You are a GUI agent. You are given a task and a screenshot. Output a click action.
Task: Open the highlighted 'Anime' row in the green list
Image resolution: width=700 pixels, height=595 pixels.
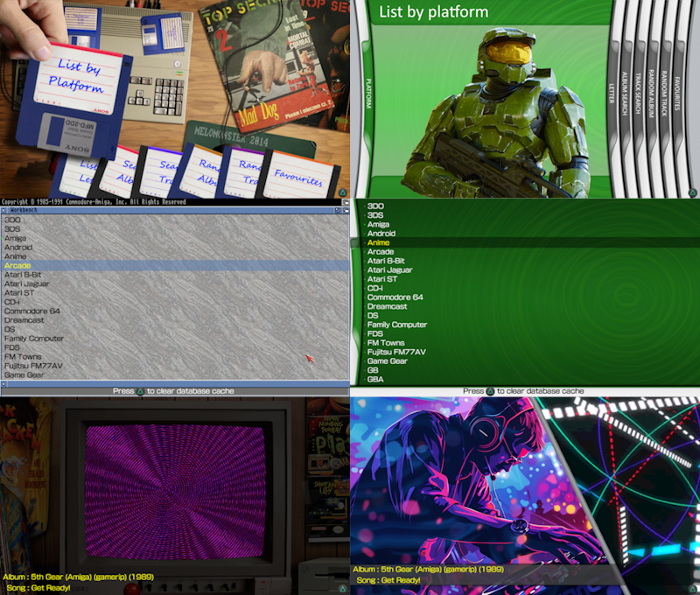pyautogui.click(x=526, y=242)
